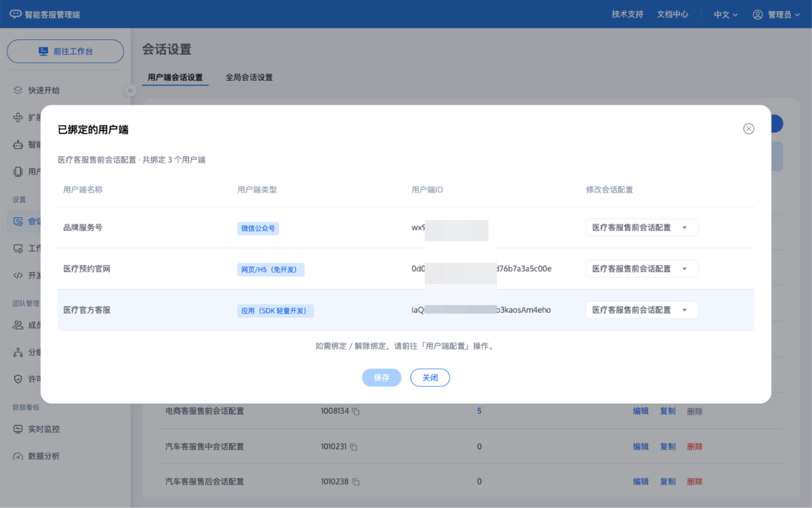Select the 品牌服务号 client name

click(x=83, y=227)
